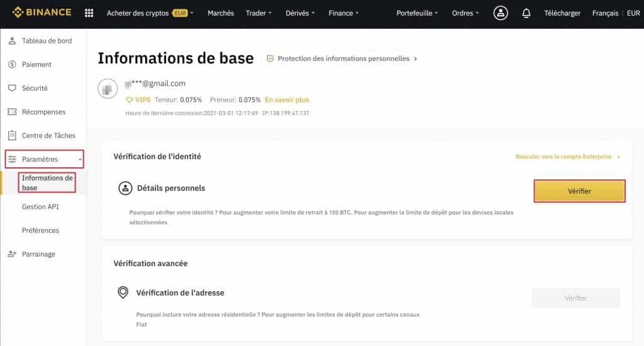Select Préférences submenu
Screen dimensions: 644x346
click(x=40, y=230)
